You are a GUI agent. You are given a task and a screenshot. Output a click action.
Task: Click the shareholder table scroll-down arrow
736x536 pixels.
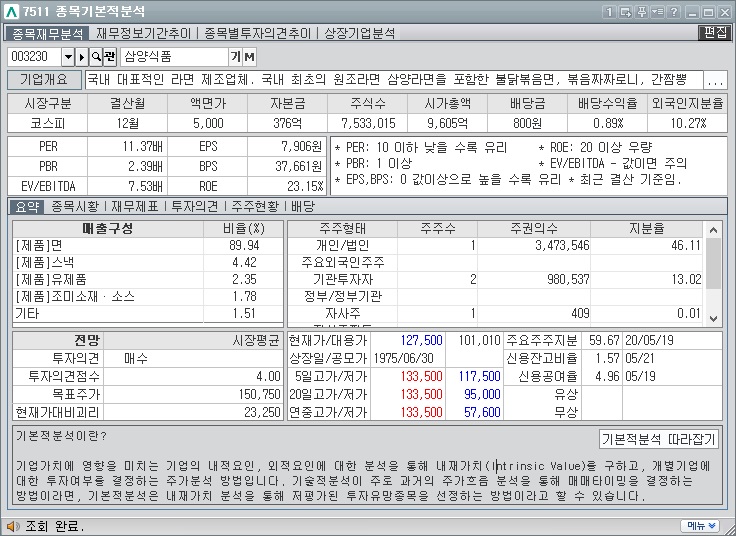pos(713,319)
